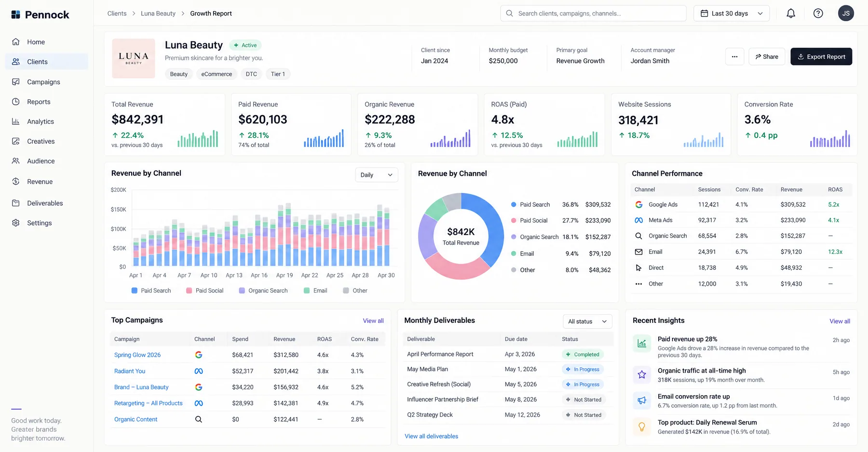Viewport: 868px width, 452px height.
Task: Click the Clients breadcrumb link
Action: pos(117,13)
